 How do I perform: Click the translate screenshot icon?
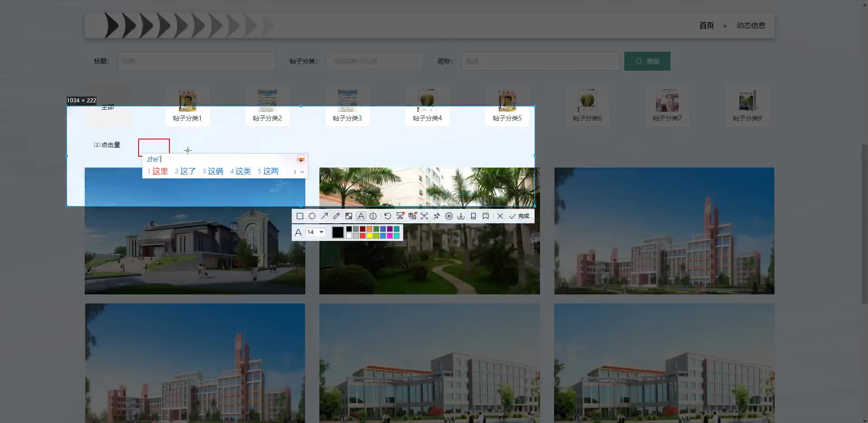(x=412, y=216)
